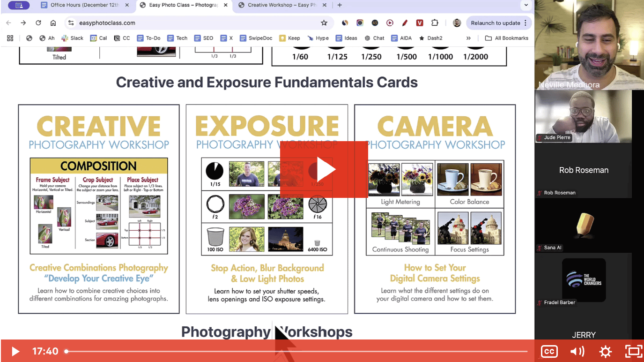Select Fradel Barber's participant tile
Screen dimensions: 644x362
pos(583,280)
